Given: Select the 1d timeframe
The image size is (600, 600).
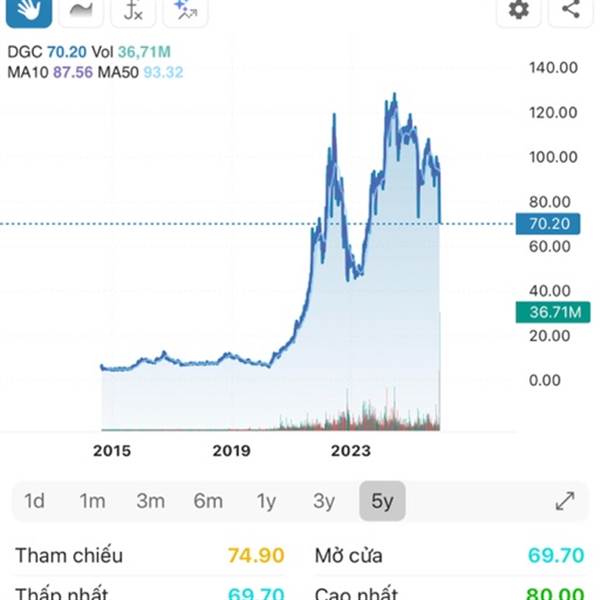Looking at the screenshot, I should pyautogui.click(x=34, y=501).
